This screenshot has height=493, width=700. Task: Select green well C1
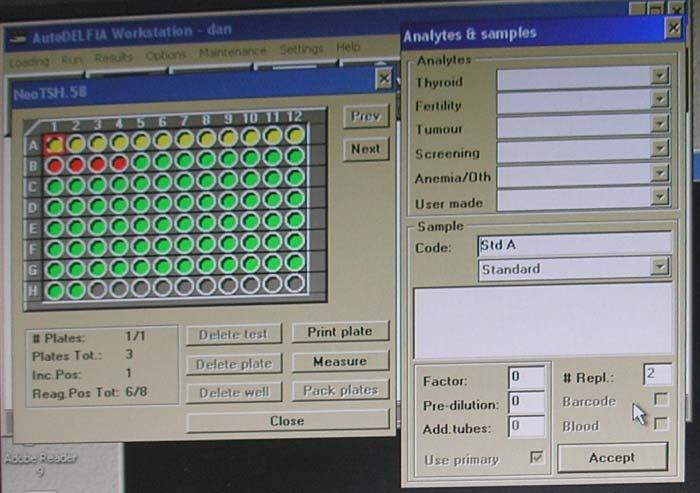click(x=55, y=186)
